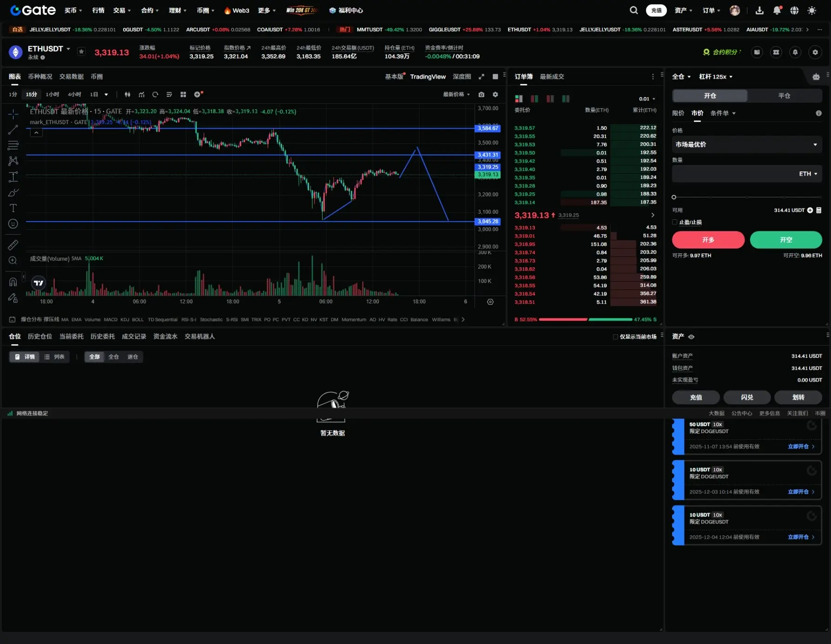Open contract settings gear in the header
This screenshot has width=831, height=644.
815,52
